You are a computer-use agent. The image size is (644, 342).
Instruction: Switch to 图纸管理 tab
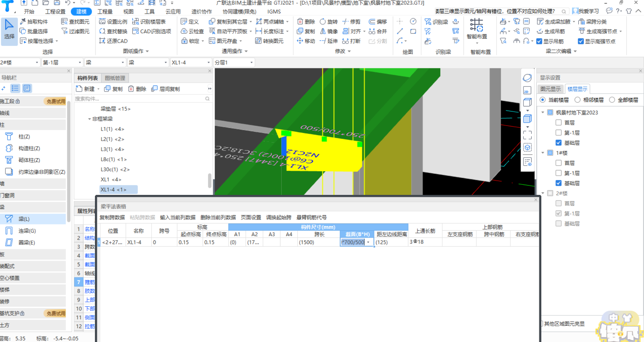point(115,78)
